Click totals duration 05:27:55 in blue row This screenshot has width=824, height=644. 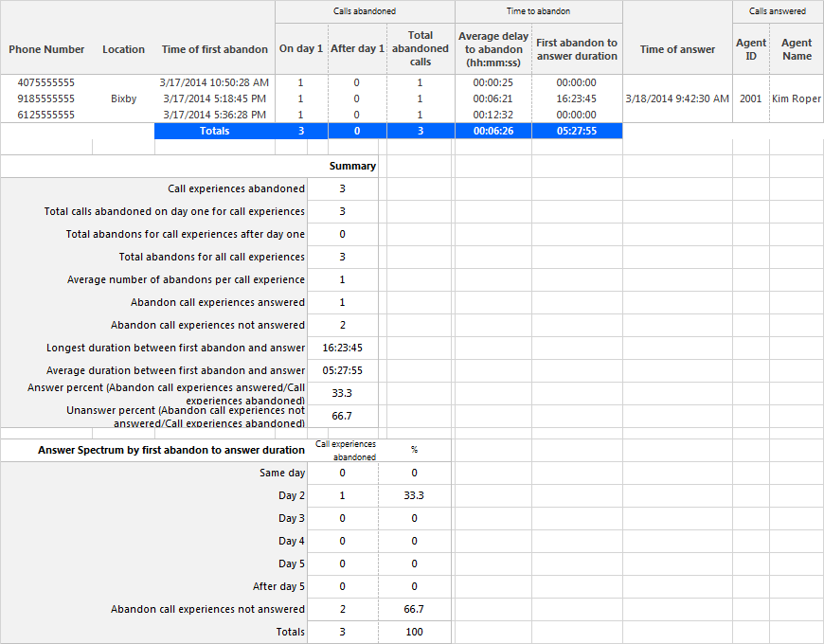(x=577, y=131)
